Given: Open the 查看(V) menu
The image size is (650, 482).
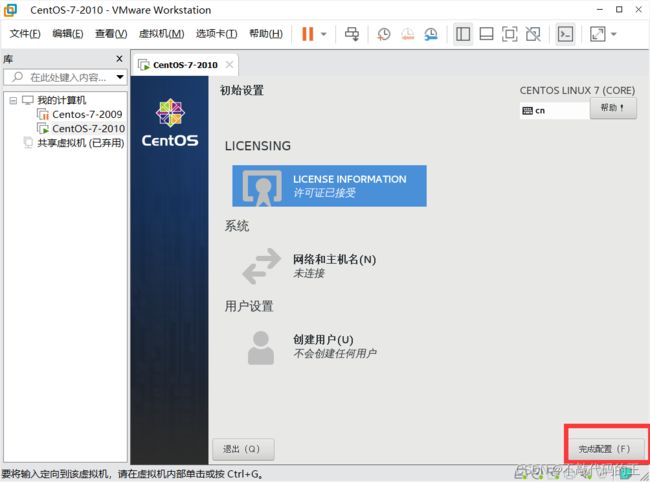Looking at the screenshot, I should pos(111,34).
